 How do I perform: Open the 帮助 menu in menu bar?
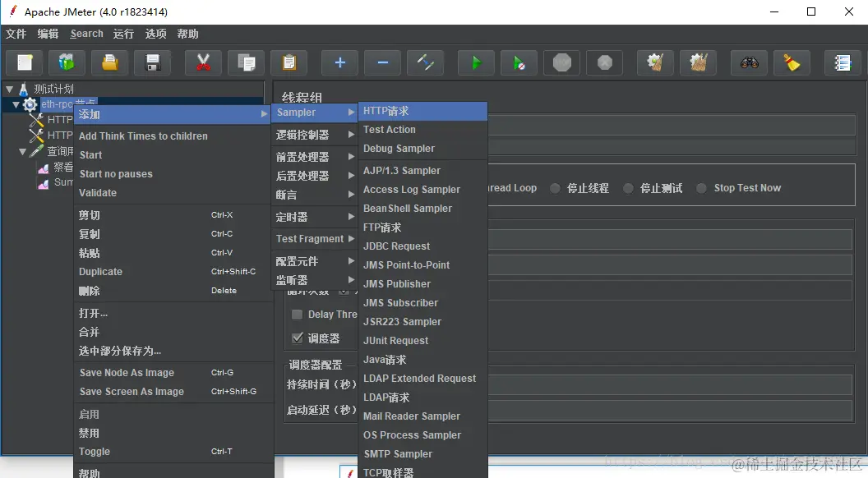click(x=187, y=34)
